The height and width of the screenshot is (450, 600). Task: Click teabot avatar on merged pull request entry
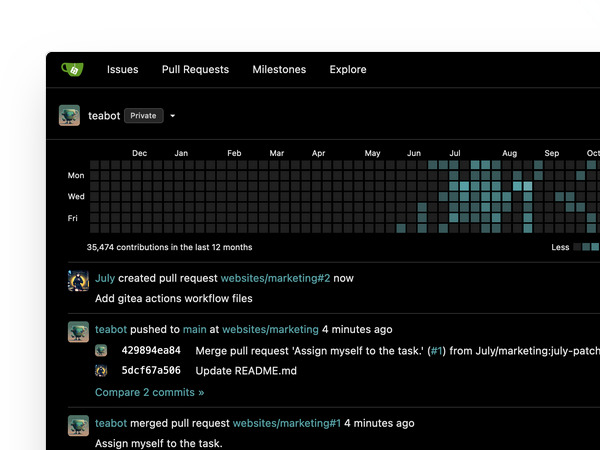point(78,426)
